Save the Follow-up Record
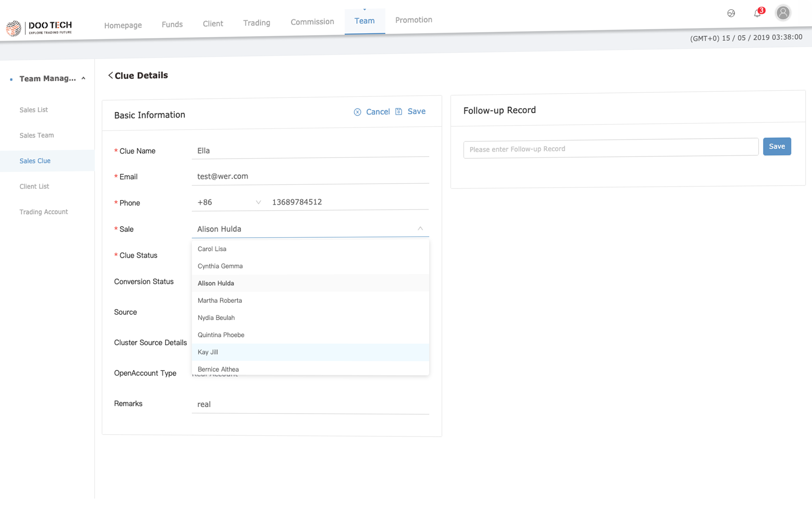The width and height of the screenshot is (812, 506). click(777, 146)
